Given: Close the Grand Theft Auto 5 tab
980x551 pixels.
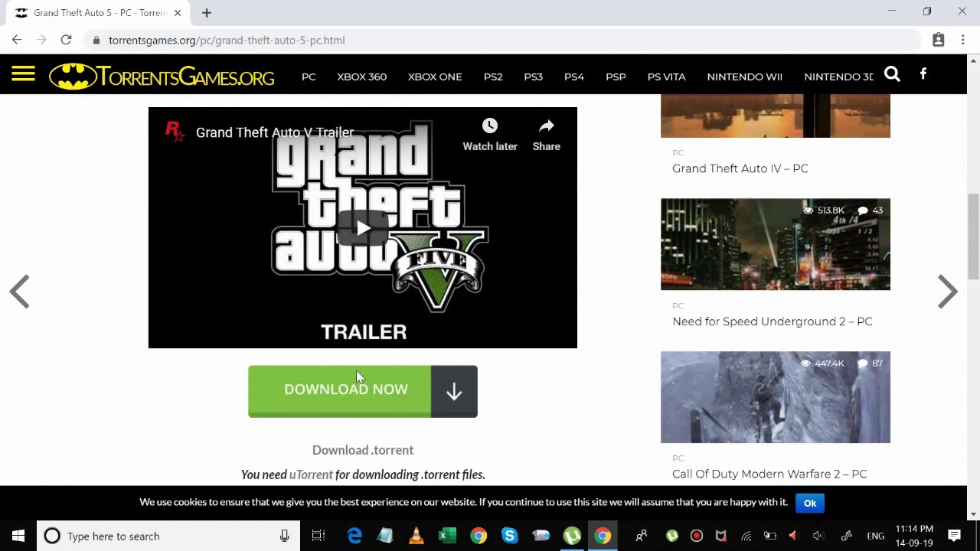Looking at the screenshot, I should tap(178, 13).
